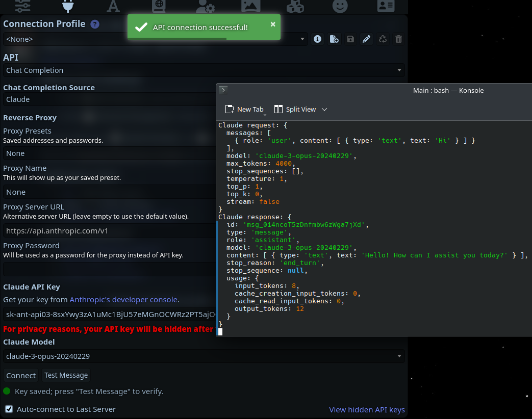Click 'max_tokens: 4000' line in terminal
The image size is (532, 419).
pyautogui.click(x=261, y=164)
